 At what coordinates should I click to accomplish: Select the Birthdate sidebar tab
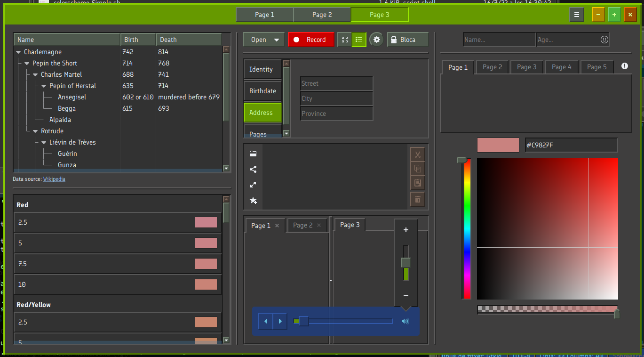tap(262, 91)
